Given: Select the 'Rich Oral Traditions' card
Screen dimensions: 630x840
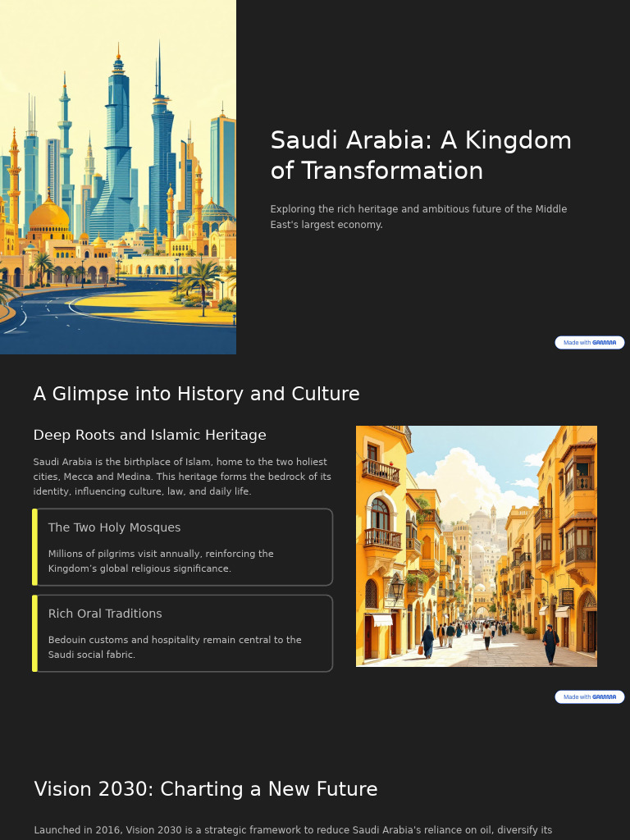Looking at the screenshot, I should coord(183,633).
